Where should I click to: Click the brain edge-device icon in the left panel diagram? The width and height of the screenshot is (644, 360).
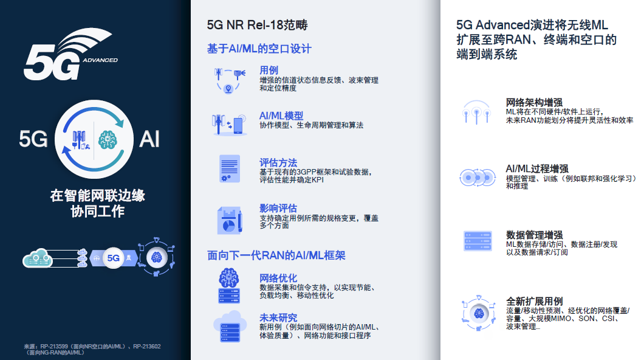click(157, 257)
